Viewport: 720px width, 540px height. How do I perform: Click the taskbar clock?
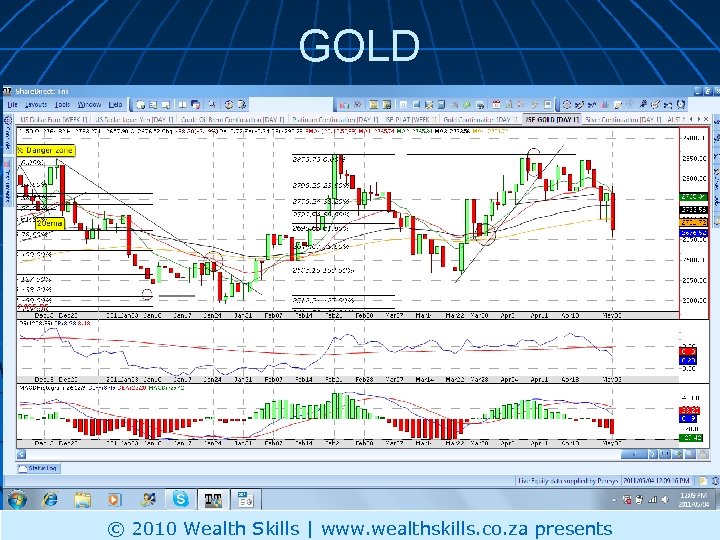[693, 500]
